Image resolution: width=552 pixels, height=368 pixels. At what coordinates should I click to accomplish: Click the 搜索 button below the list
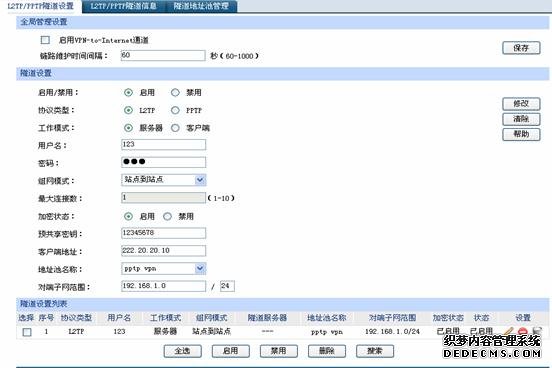[x=375, y=351]
